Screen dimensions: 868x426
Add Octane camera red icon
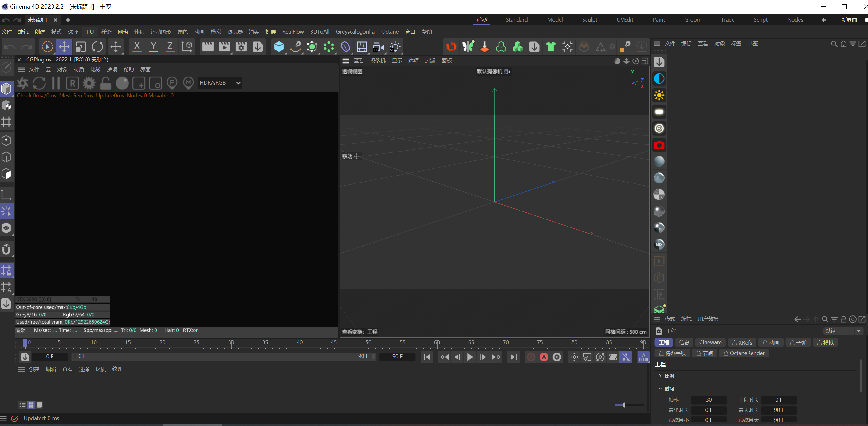coord(659,145)
